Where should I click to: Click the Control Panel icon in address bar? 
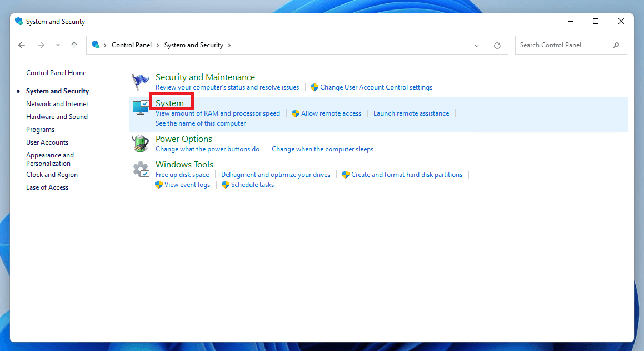pyautogui.click(x=95, y=45)
